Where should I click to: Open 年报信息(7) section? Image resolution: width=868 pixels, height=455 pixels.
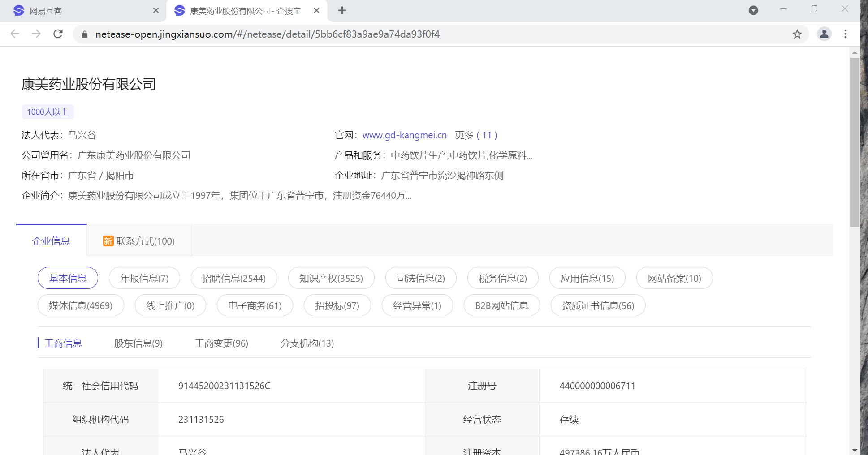(144, 278)
